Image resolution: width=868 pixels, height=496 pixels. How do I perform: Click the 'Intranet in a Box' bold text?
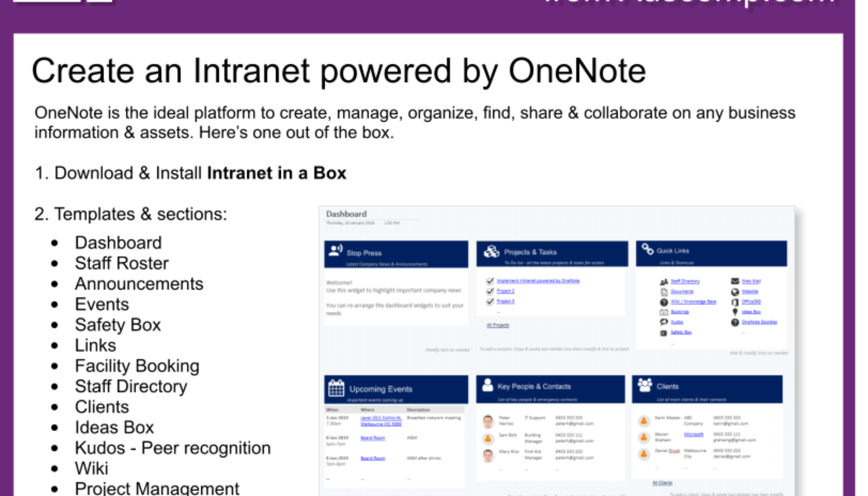[x=276, y=173]
